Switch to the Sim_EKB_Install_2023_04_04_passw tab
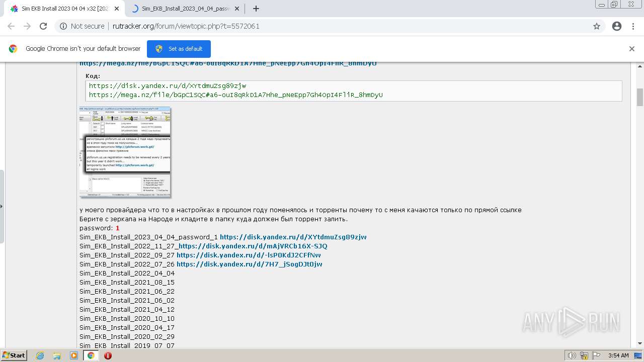This screenshot has height=362, width=644. tap(185, 9)
